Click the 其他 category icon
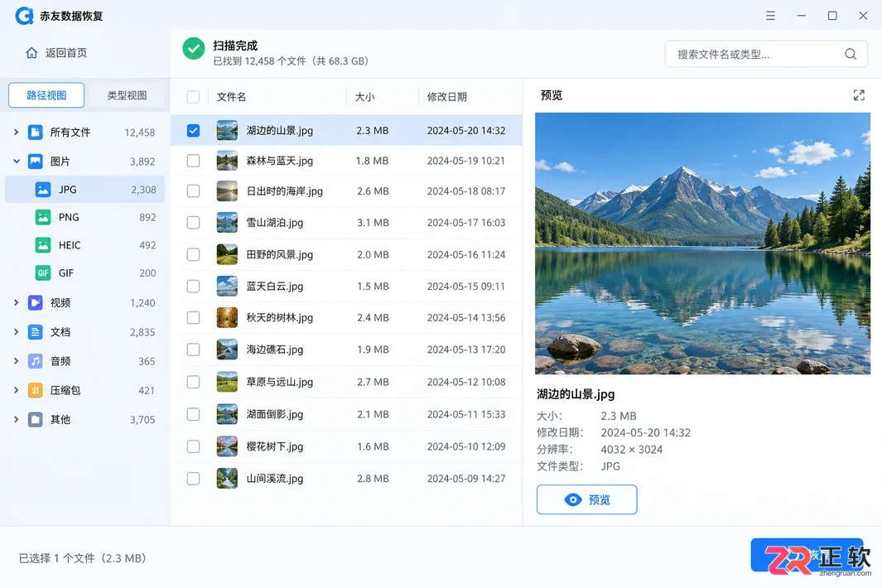The height and width of the screenshot is (588, 882). tap(35, 420)
